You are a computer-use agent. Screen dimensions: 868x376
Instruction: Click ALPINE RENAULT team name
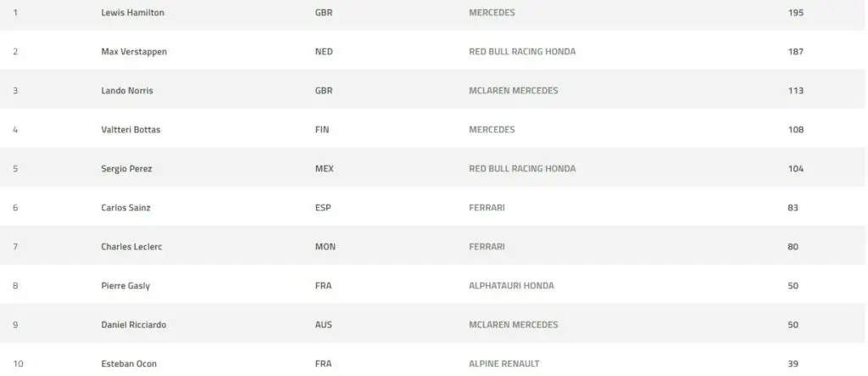[x=504, y=364]
